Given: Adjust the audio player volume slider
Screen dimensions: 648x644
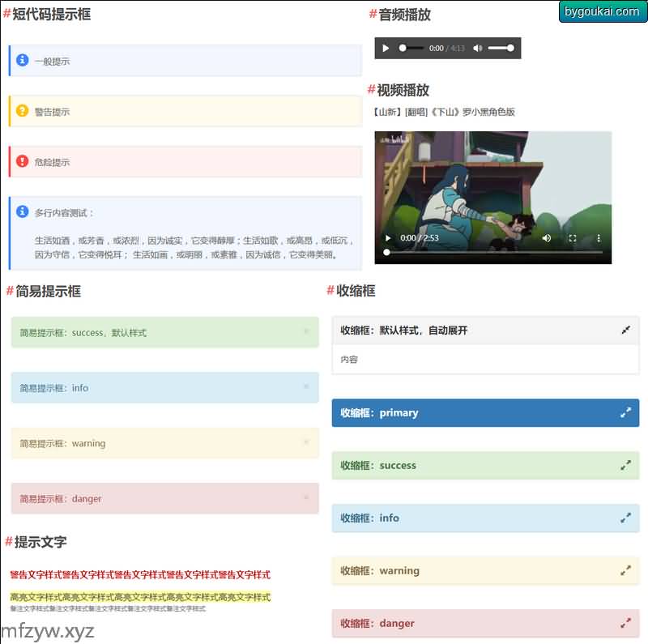Looking at the screenshot, I should point(501,49).
